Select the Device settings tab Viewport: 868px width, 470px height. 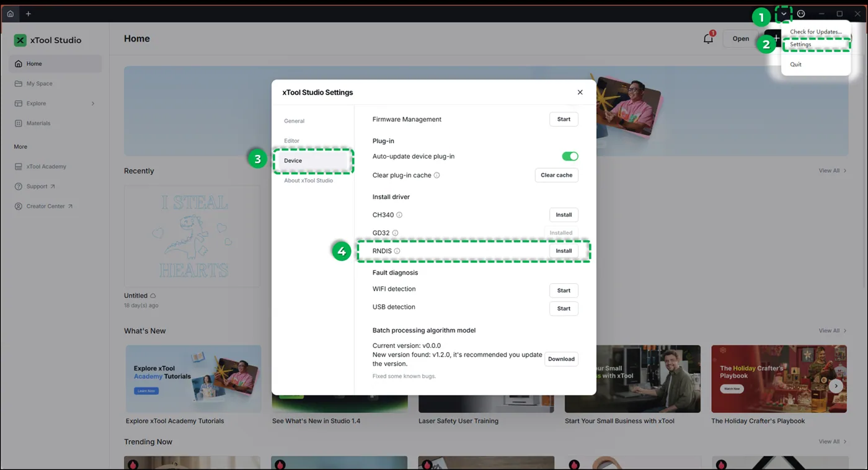(313, 161)
